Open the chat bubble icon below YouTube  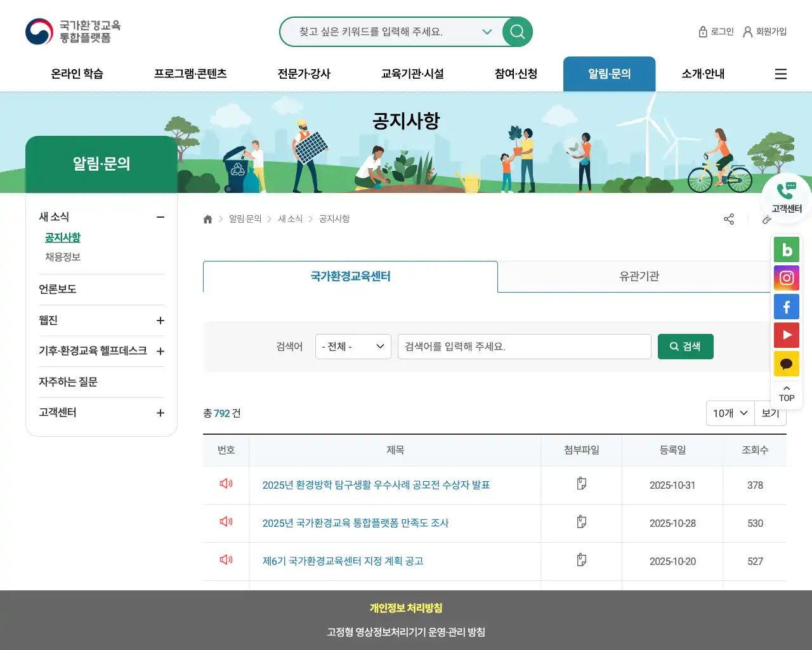787,364
